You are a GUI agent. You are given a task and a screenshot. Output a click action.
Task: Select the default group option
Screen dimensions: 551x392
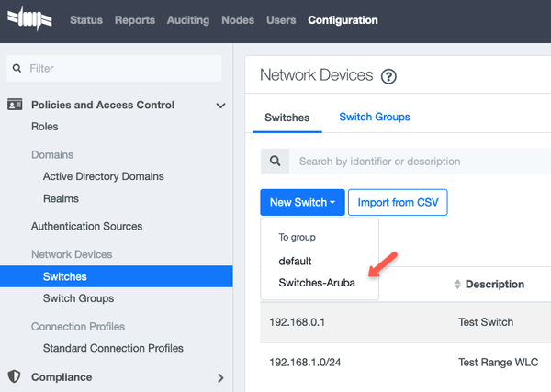coord(295,261)
